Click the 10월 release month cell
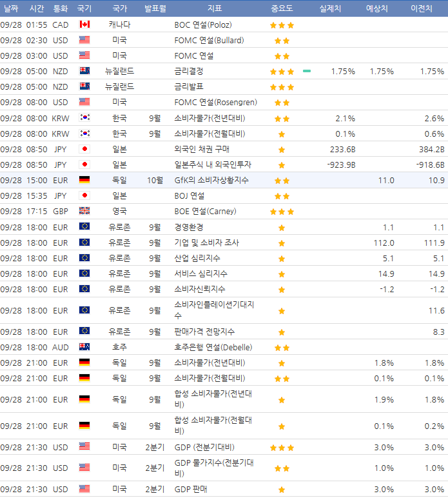The image size is (448, 498). coord(155,181)
